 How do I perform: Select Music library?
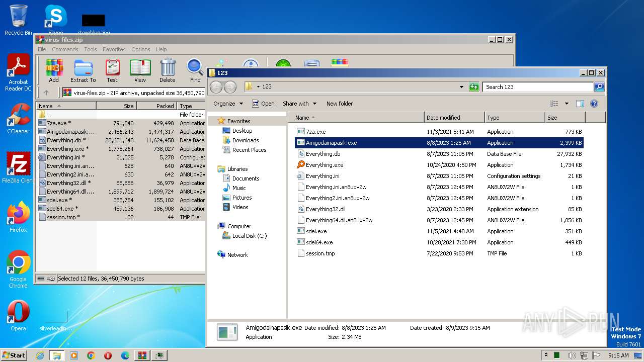click(239, 188)
